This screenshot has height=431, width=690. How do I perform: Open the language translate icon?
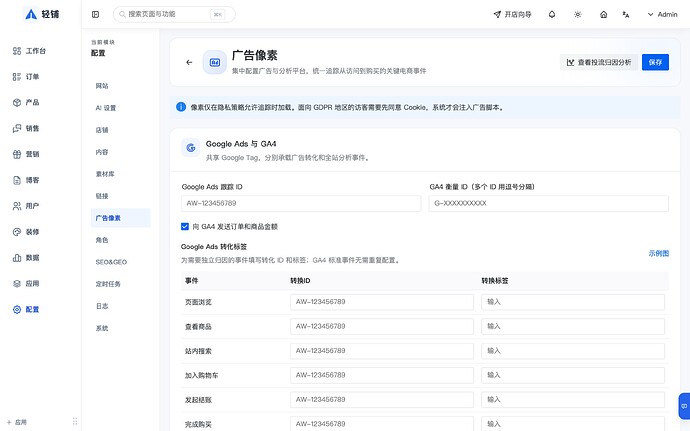click(x=626, y=15)
